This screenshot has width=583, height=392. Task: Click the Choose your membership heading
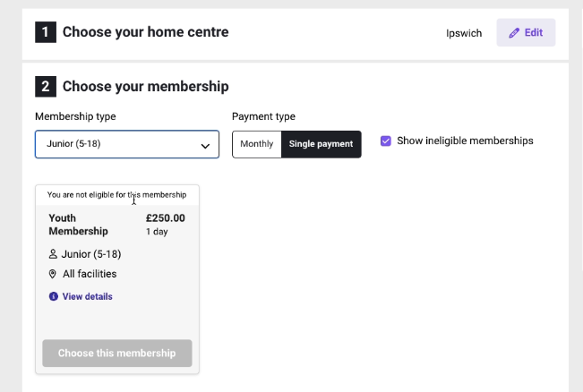click(145, 87)
